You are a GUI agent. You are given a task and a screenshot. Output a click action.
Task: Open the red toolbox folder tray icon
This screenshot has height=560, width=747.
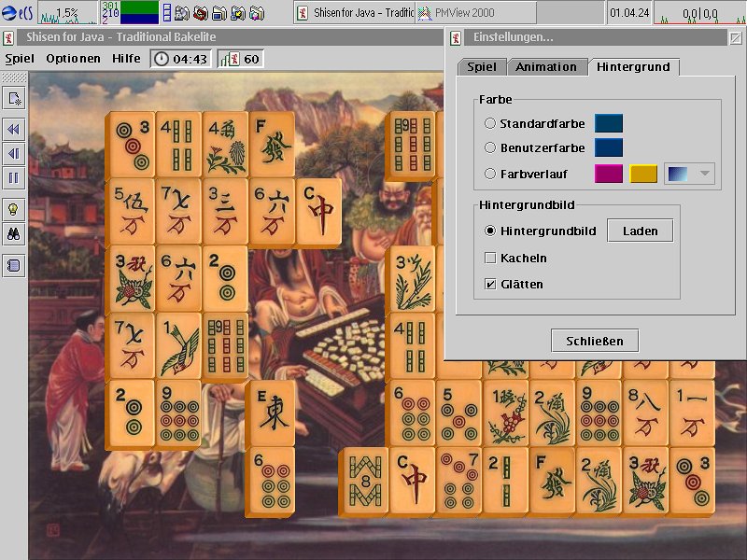(201, 13)
